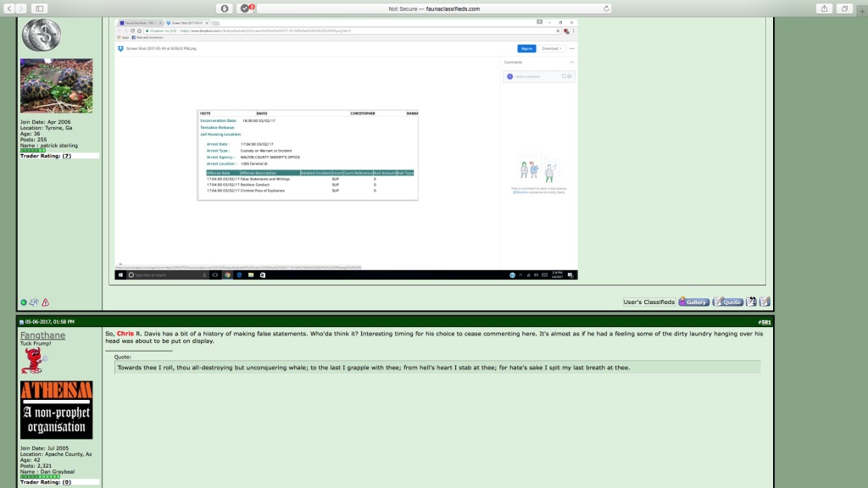Open post permalink #581
Screen dimensions: 868x488
point(765,322)
